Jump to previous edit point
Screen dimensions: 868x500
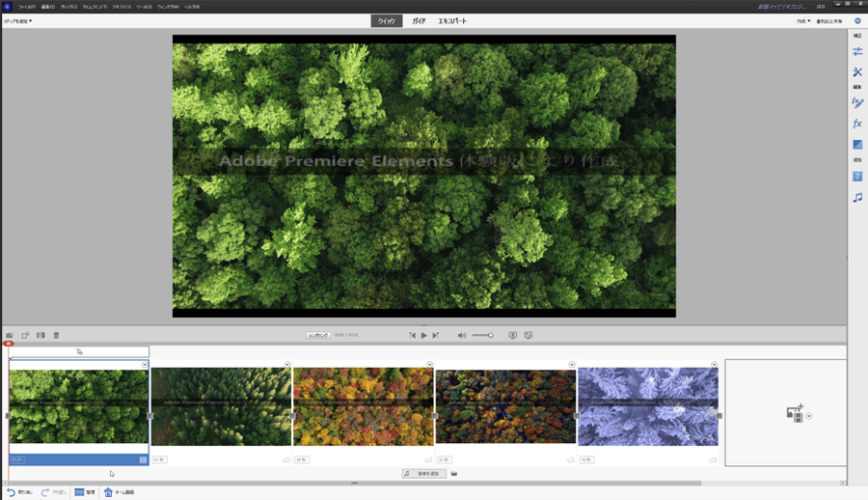tap(412, 335)
